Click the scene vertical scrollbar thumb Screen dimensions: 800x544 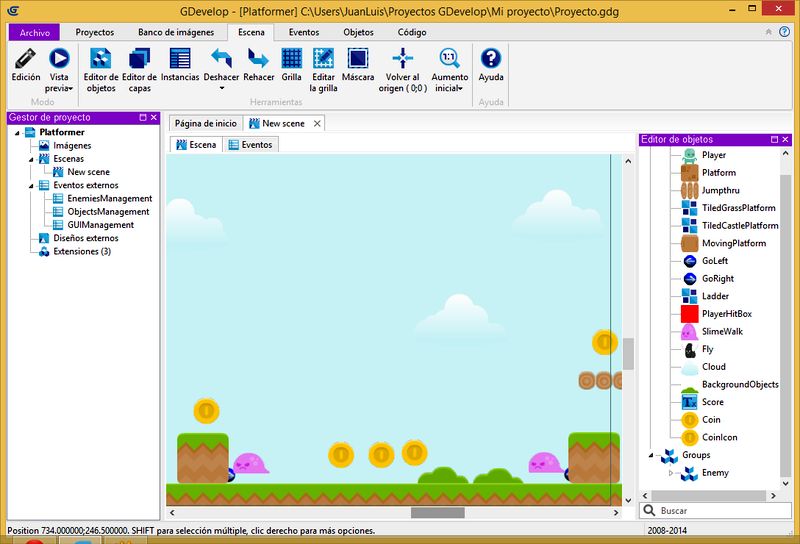click(x=628, y=354)
